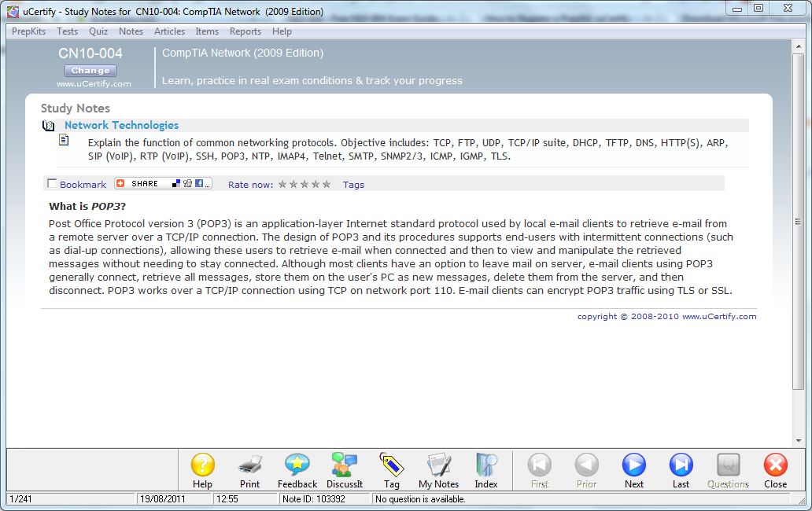Click the Tags link
This screenshot has width=812, height=511.
(x=354, y=185)
